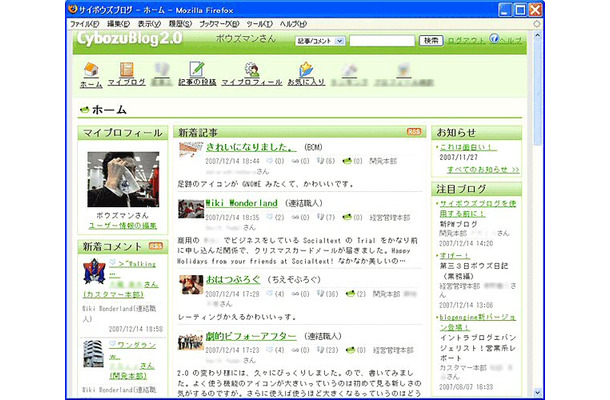Click footprint icon under Wiki Wonderland article
Image resolution: width=610 pixels, height=400 pixels.
pos(321,217)
